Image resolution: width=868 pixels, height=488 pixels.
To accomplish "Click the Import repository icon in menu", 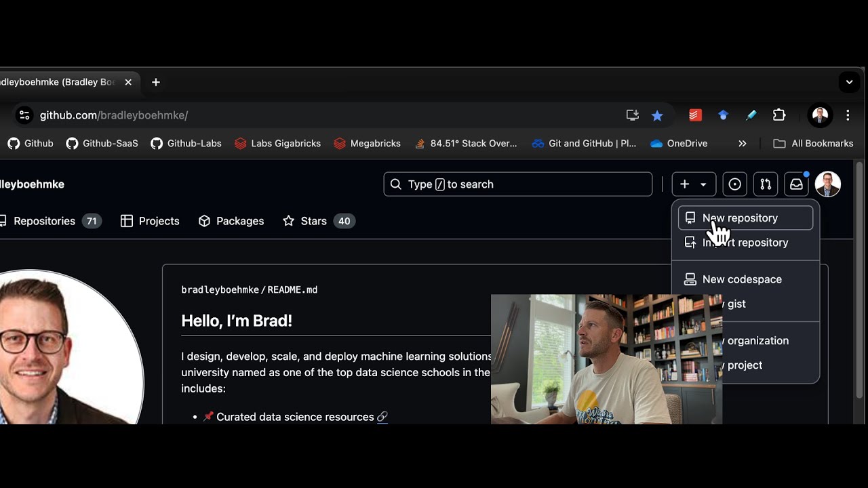I will pyautogui.click(x=690, y=243).
